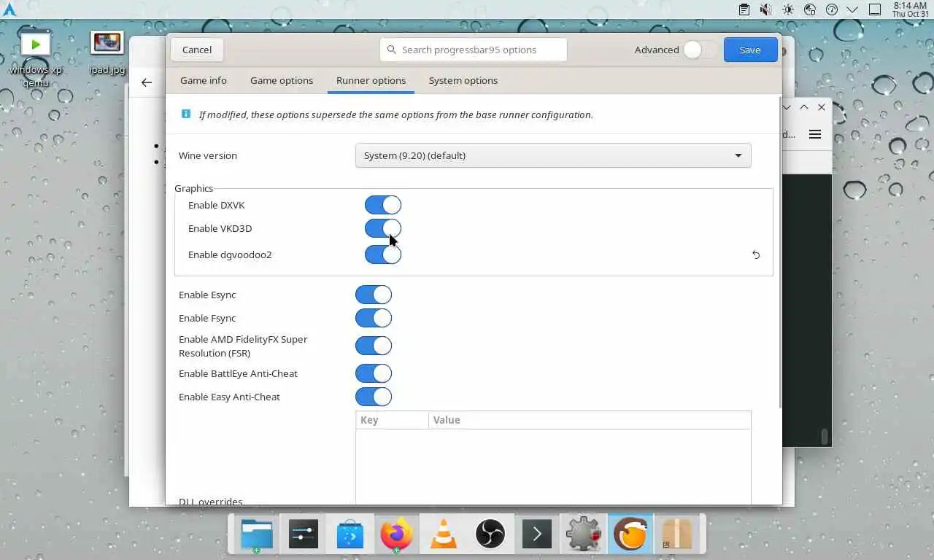Launch Firefox from the dock
Image resolution: width=934 pixels, height=560 pixels.
pos(397,534)
